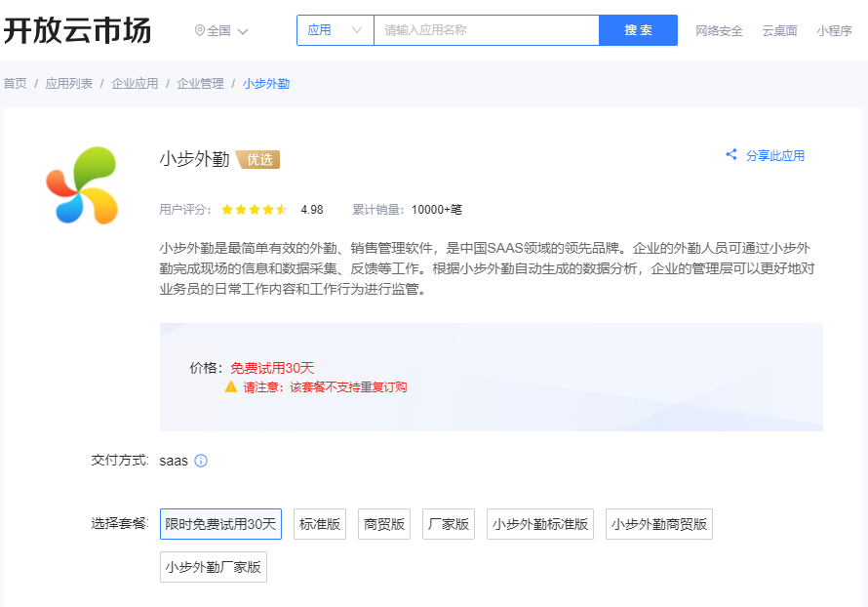
Task: Expand the 应用 search category dropdown
Action: point(335,30)
